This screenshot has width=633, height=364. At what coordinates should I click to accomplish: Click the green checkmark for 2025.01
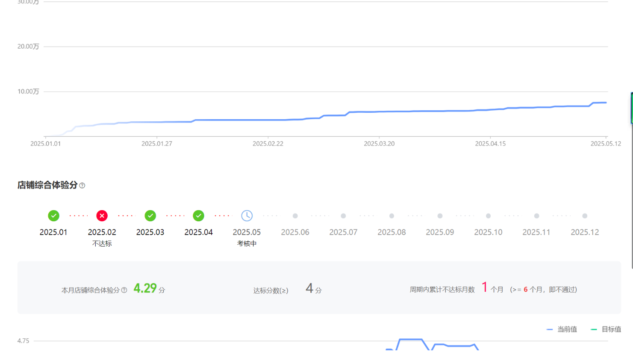coord(53,216)
